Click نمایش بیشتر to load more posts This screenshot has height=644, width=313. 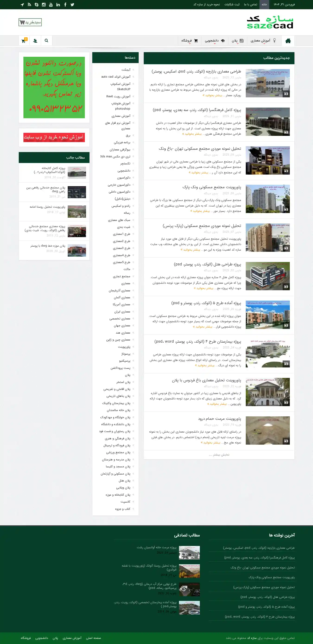tap(219, 455)
